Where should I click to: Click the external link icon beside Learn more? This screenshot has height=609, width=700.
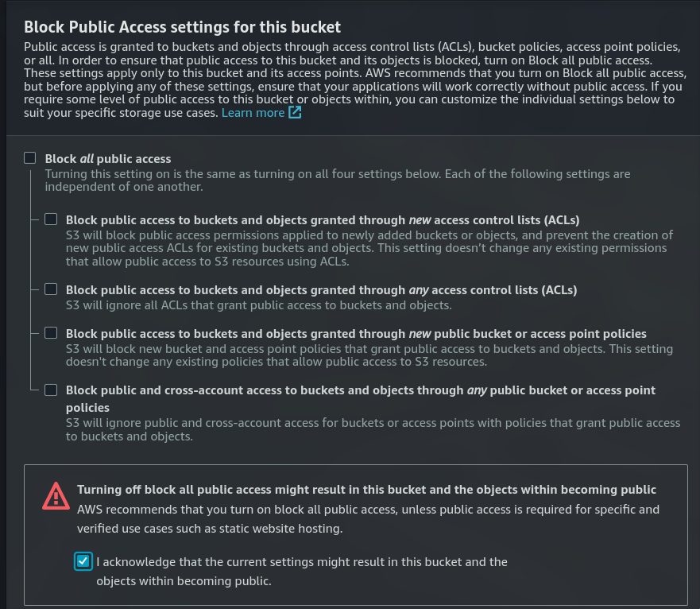click(x=295, y=112)
